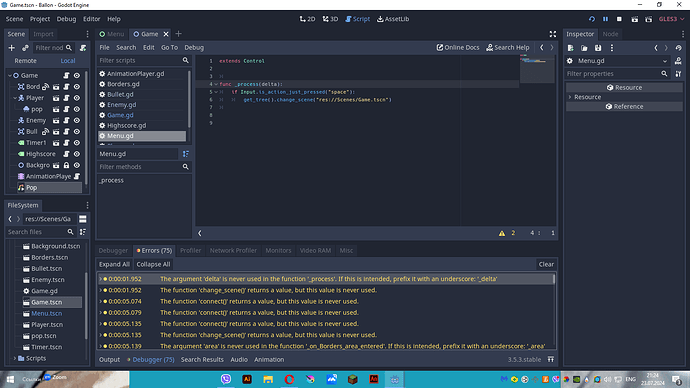Viewport: 690px width, 388px height.
Task: Click the lock icon on Backgro node
Action: pos(66,165)
